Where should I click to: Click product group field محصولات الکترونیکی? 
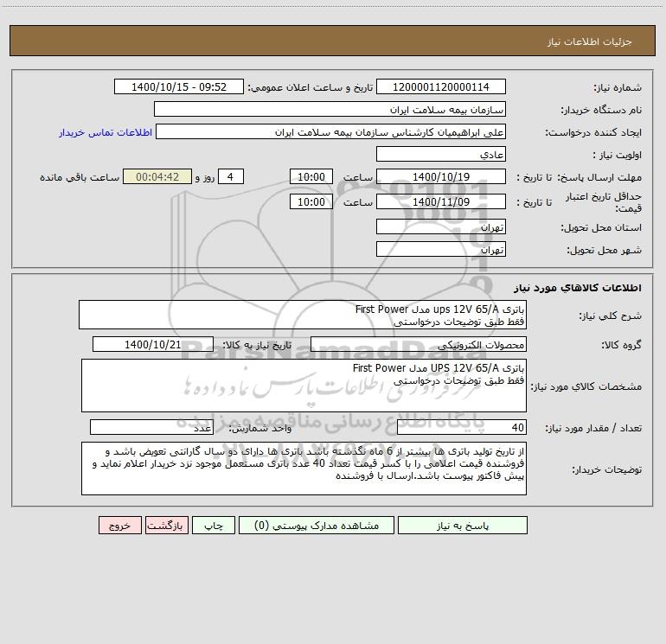tap(419, 344)
